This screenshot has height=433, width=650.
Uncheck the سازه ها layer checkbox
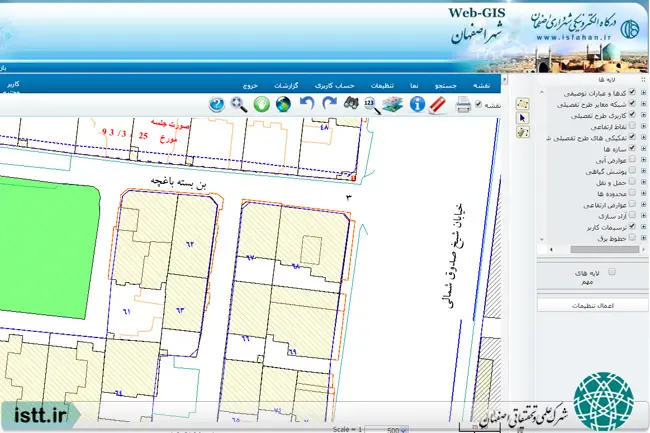tap(632, 148)
